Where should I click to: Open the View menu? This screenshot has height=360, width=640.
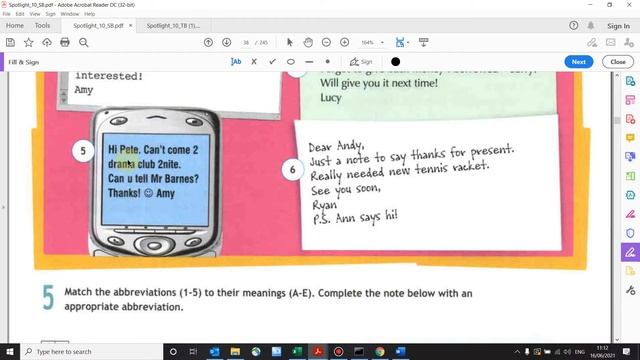click(35, 14)
